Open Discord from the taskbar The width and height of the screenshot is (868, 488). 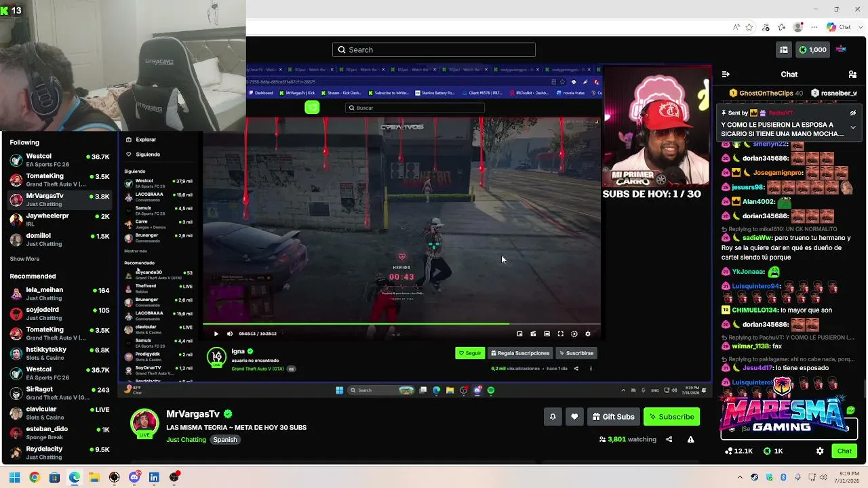134,477
